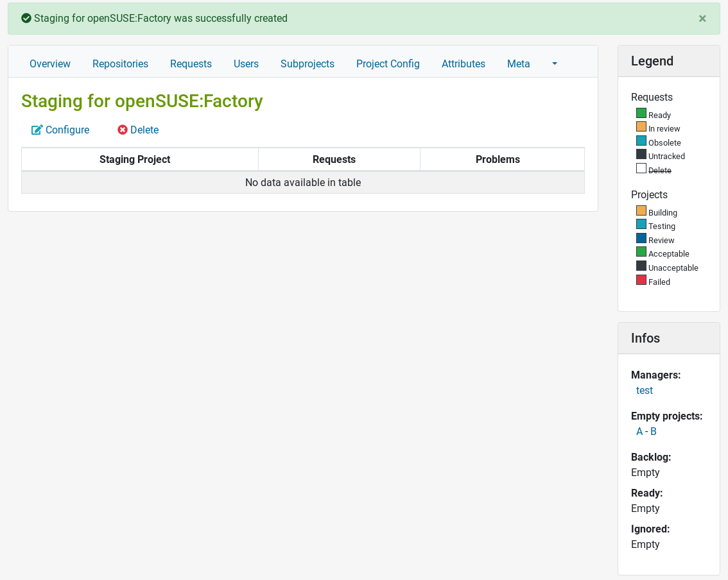Click the 'Backlog:' label

click(x=651, y=457)
